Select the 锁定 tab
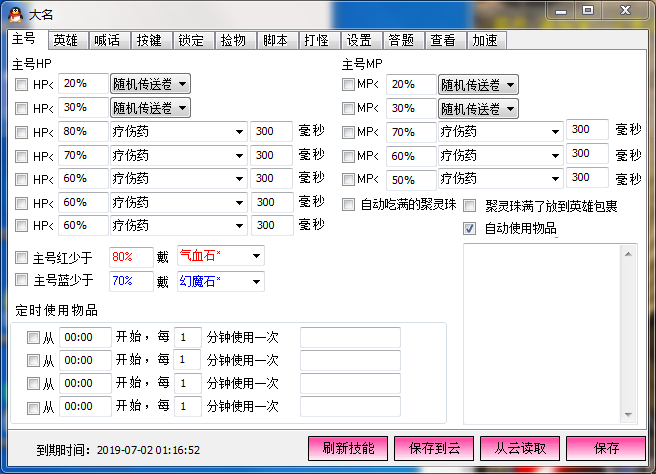The image size is (656, 474). (193, 41)
